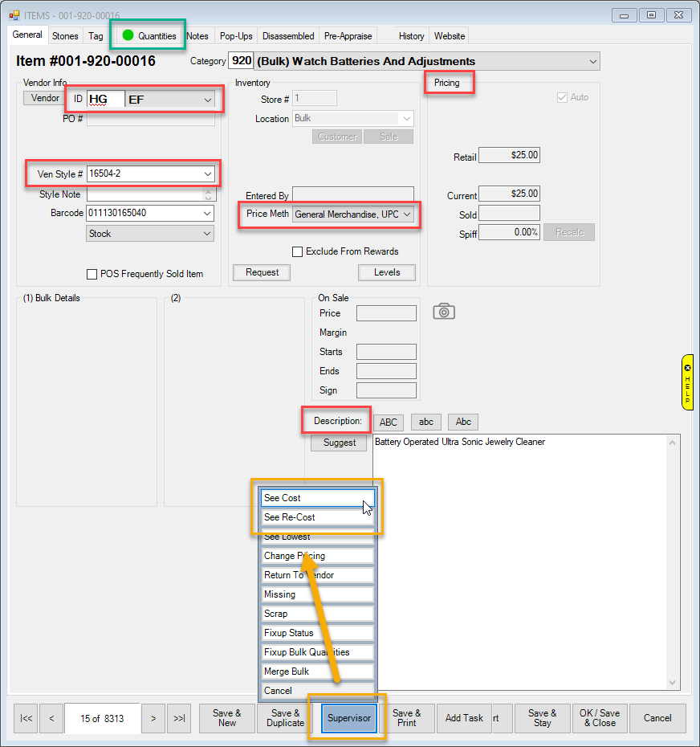
Task: Click the Suggest description button
Action: [340, 443]
